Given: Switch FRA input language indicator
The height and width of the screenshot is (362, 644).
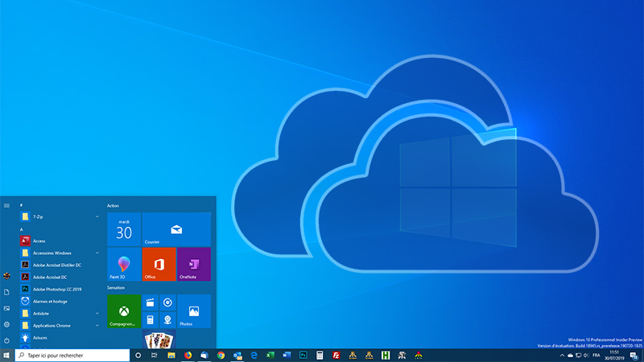Looking at the screenshot, I should (597, 356).
